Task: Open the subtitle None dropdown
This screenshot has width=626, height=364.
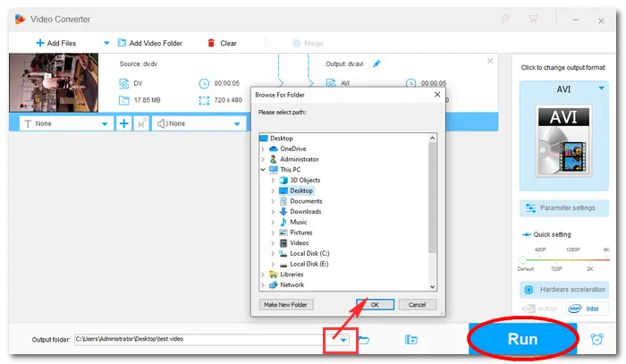Action: pos(66,123)
